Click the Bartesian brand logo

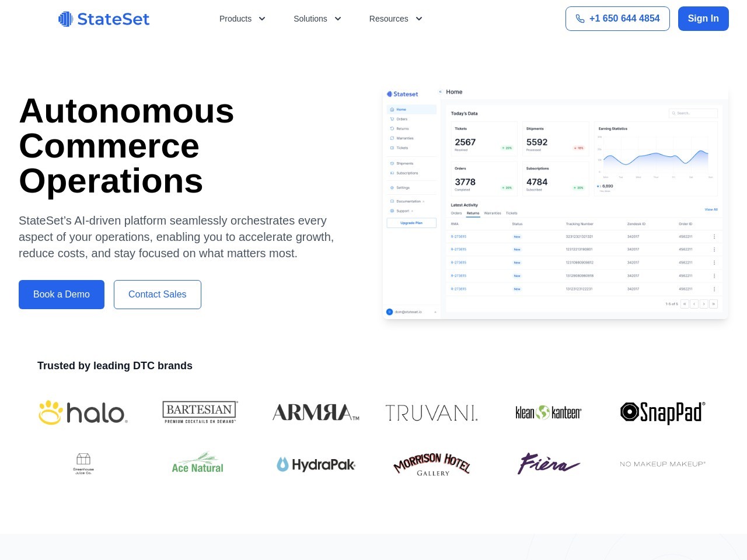click(x=200, y=412)
